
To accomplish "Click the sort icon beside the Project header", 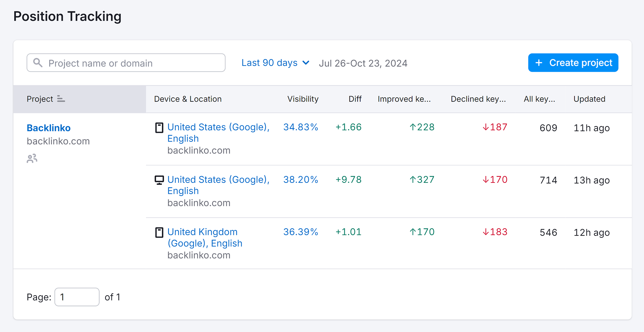I will click(x=61, y=99).
